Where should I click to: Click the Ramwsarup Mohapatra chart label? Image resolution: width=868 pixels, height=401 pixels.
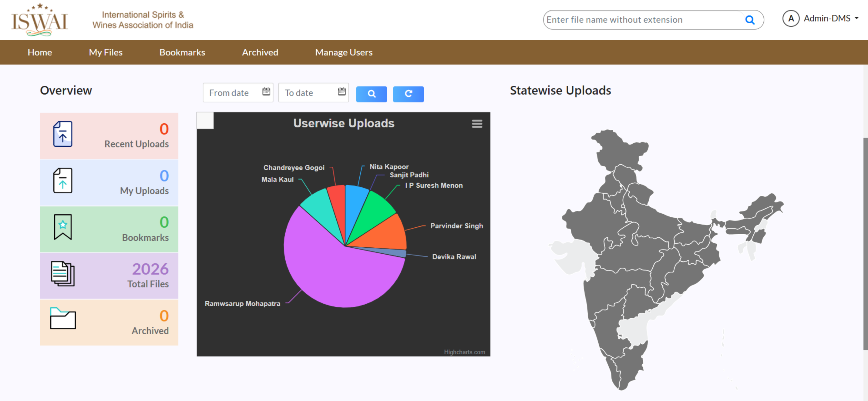(242, 303)
